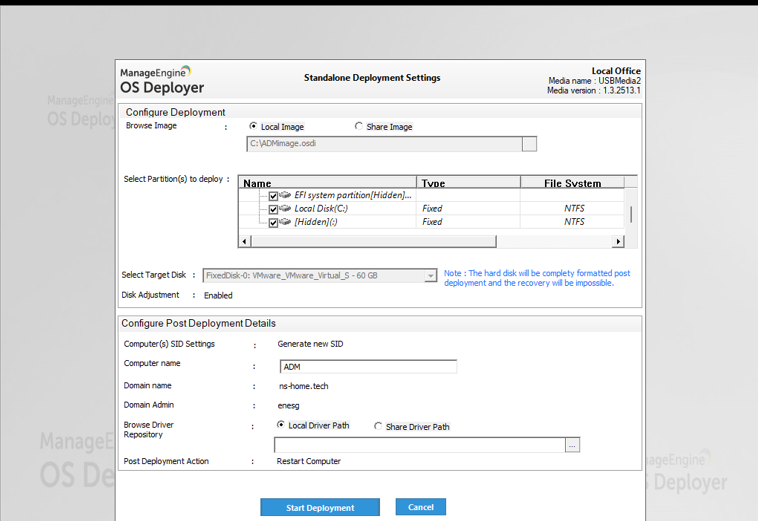Click the Local Disk(C:) partition name
Image resolution: width=758 pixels, height=521 pixels.
tap(321, 208)
